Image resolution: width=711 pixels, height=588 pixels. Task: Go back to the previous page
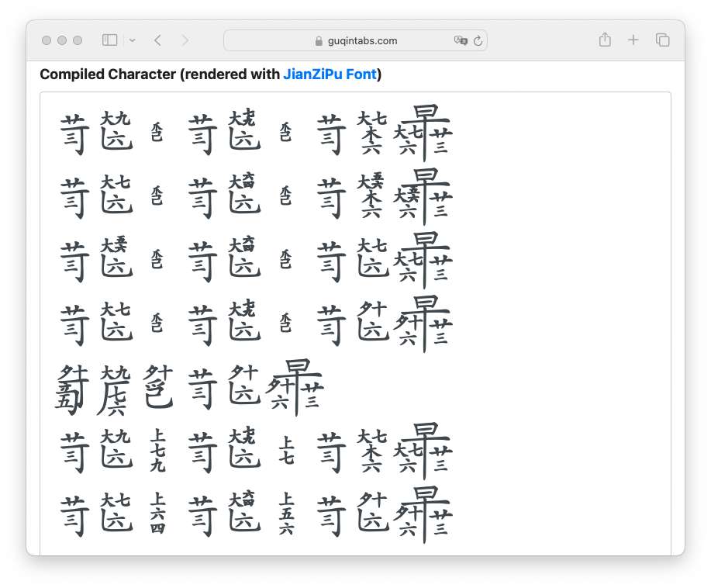click(x=157, y=40)
